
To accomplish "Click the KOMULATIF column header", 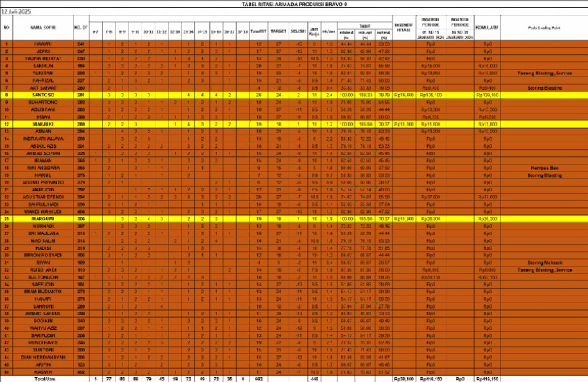I will coord(487,28).
